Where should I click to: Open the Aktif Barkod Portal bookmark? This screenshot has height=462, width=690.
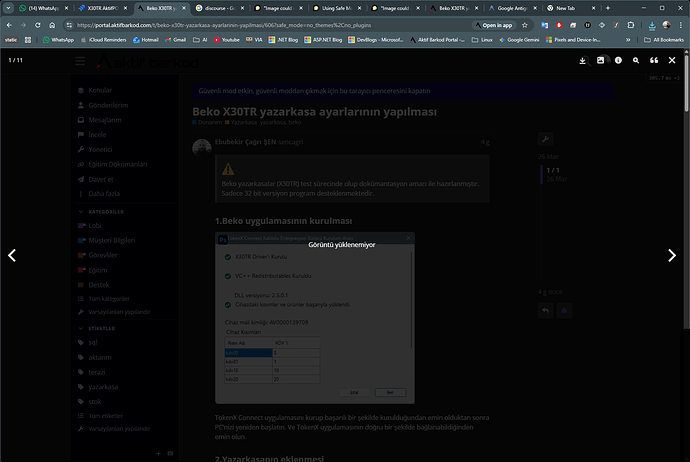coord(437,40)
